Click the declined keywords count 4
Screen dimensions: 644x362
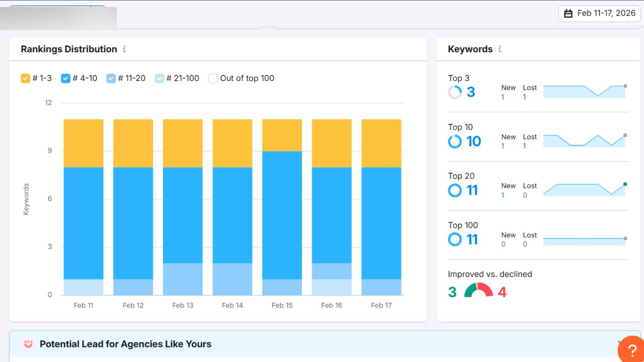pos(502,292)
